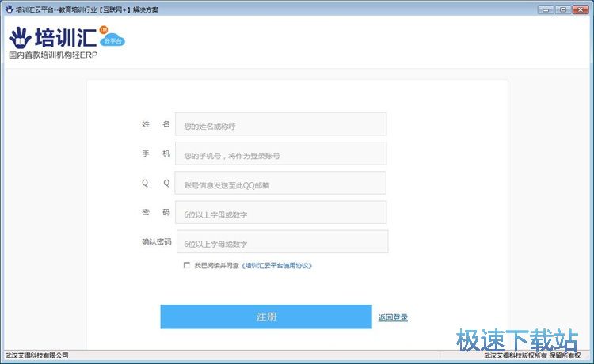This screenshot has width=594, height=364.
Task: Click the 确认密码 field label
Action: [157, 241]
